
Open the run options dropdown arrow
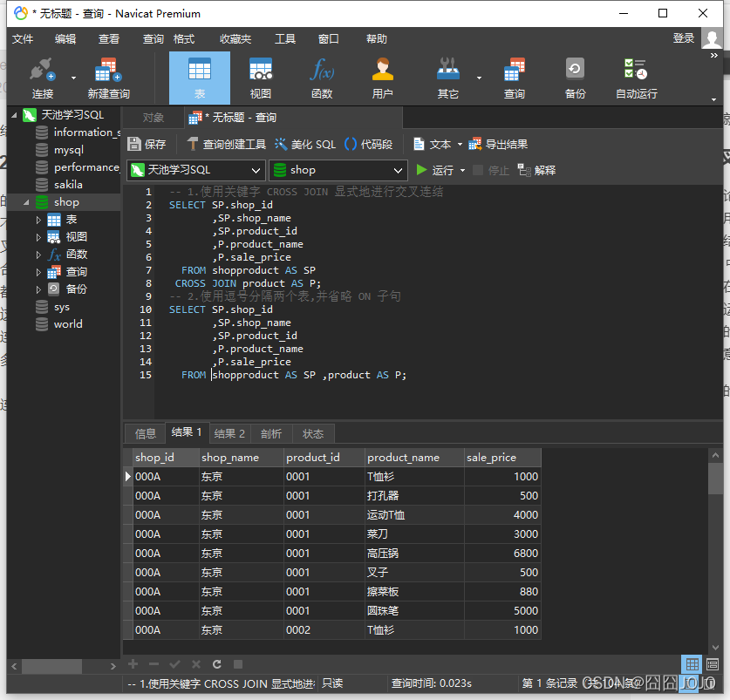(462, 170)
